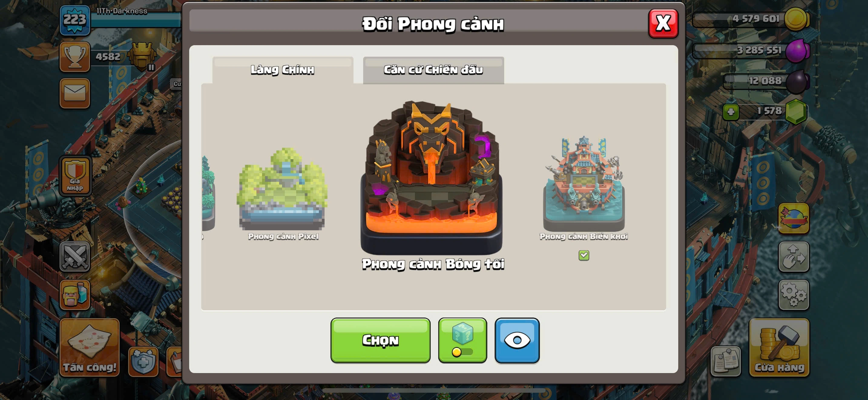Open the mail inbox envelope icon
This screenshot has height=400, width=868.
tap(74, 93)
